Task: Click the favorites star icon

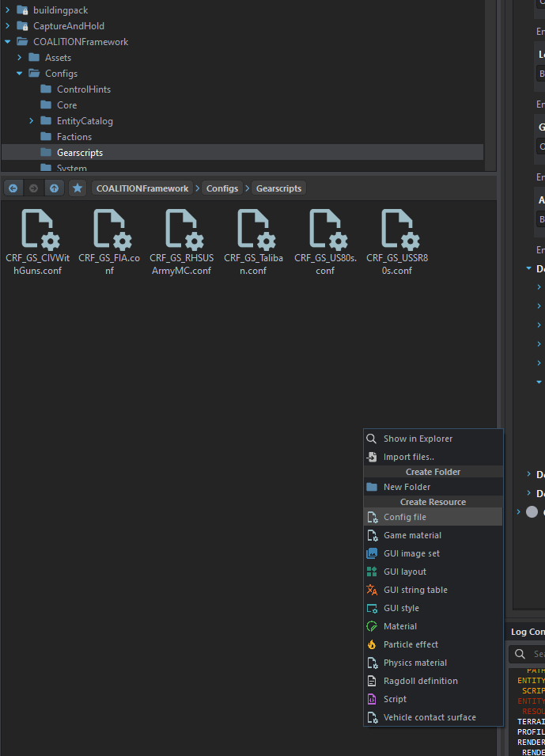Action: pyautogui.click(x=77, y=188)
